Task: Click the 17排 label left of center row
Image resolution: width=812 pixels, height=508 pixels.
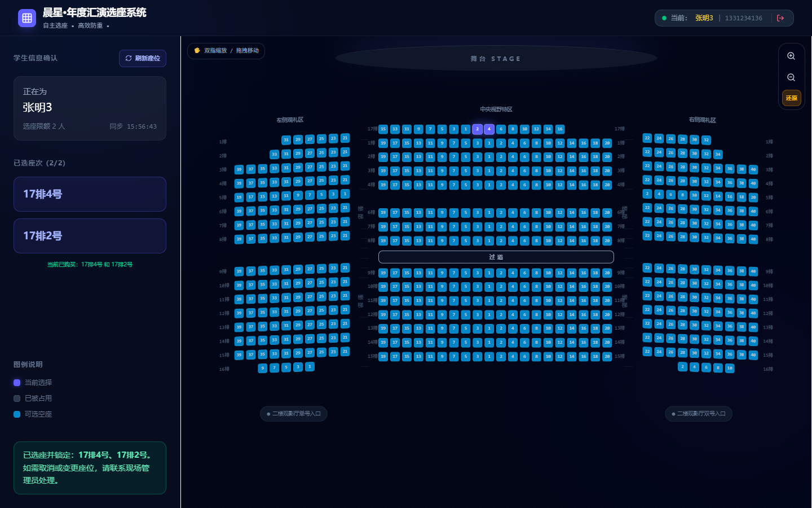Action: point(372,129)
